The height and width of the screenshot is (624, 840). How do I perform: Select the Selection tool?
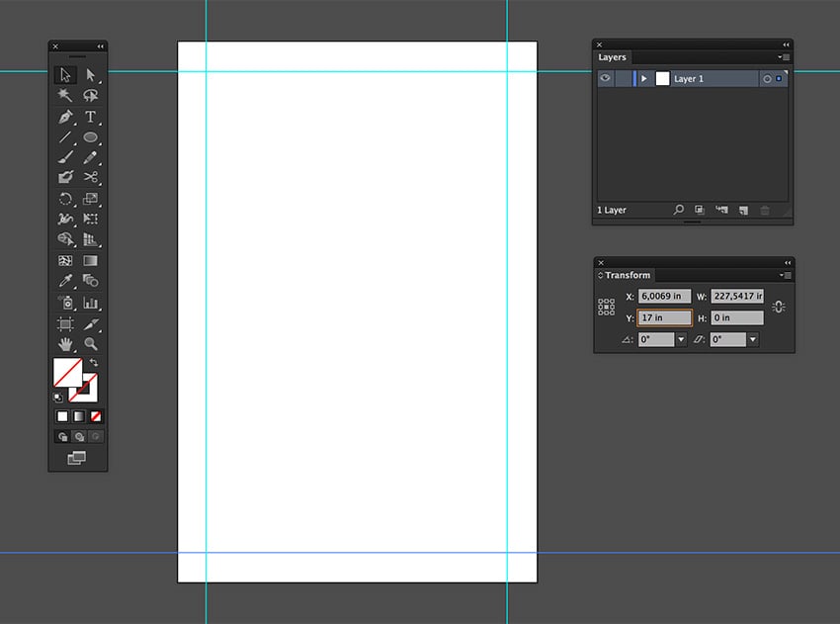65,76
